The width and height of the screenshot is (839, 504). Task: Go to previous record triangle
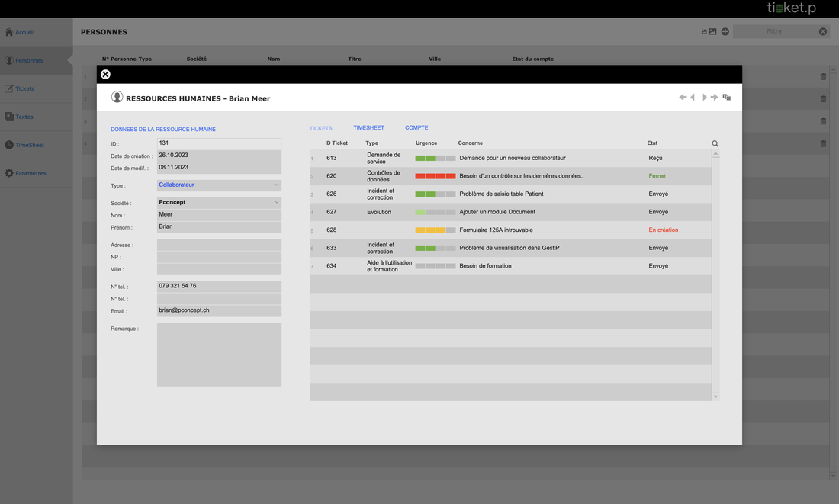tap(693, 98)
